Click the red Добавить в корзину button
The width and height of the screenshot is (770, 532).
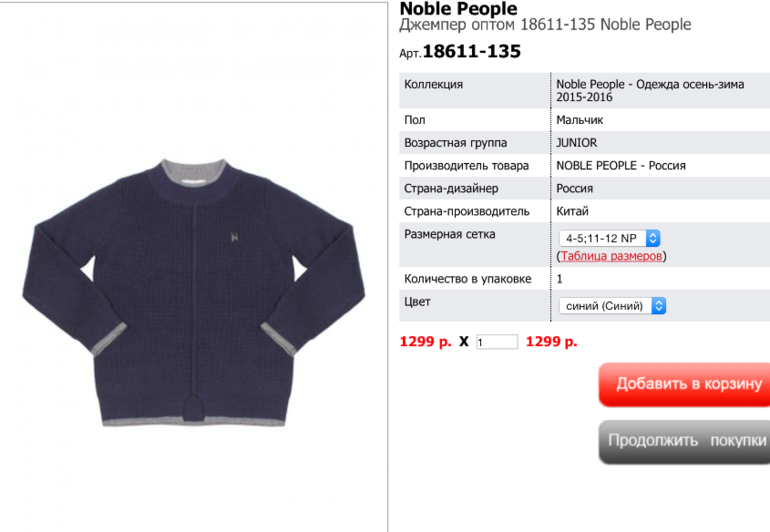[x=685, y=384]
